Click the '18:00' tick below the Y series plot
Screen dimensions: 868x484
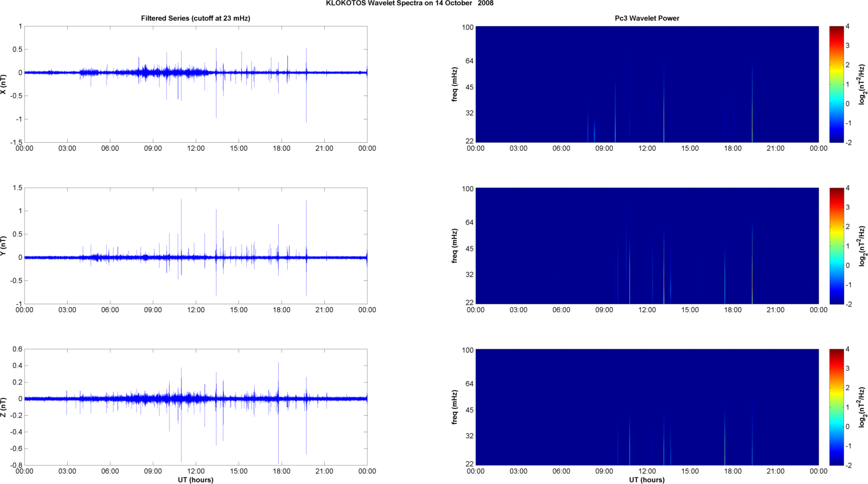pos(282,310)
